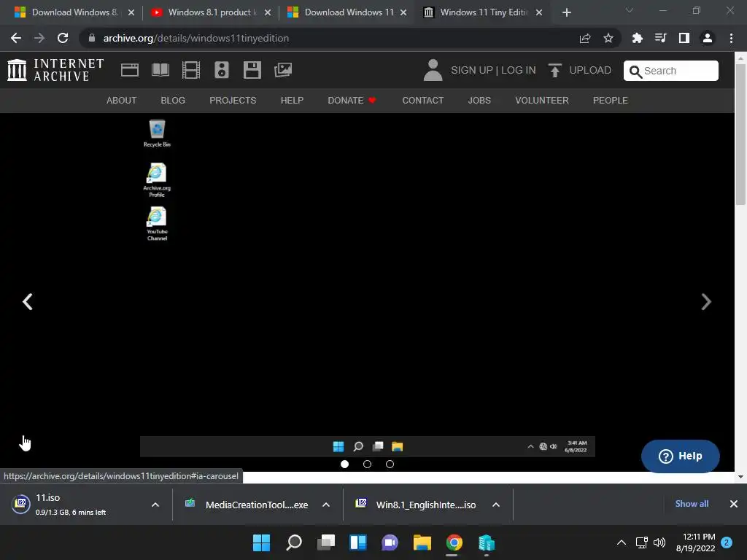Viewport: 747px width, 560px height.
Task: Open a new Chrome tab
Action: (x=566, y=12)
